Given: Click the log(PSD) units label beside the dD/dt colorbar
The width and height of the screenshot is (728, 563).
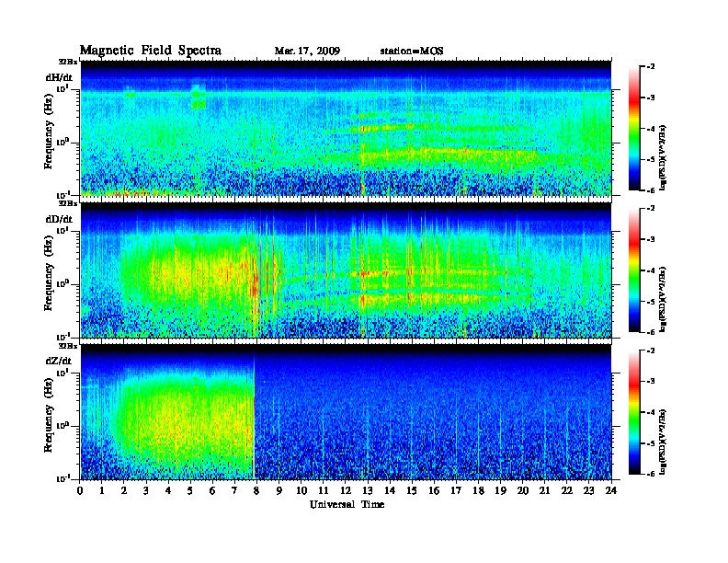Looking at the screenshot, I should tap(663, 299).
